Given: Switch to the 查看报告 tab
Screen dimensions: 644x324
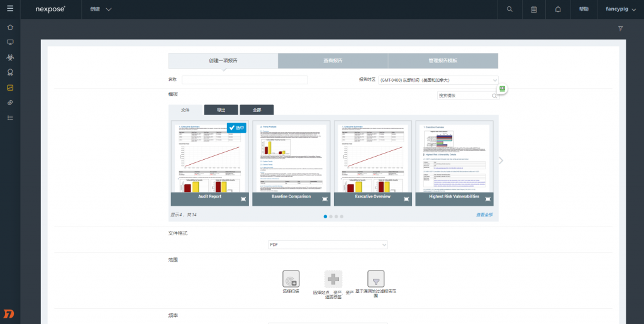Looking at the screenshot, I should [333, 61].
